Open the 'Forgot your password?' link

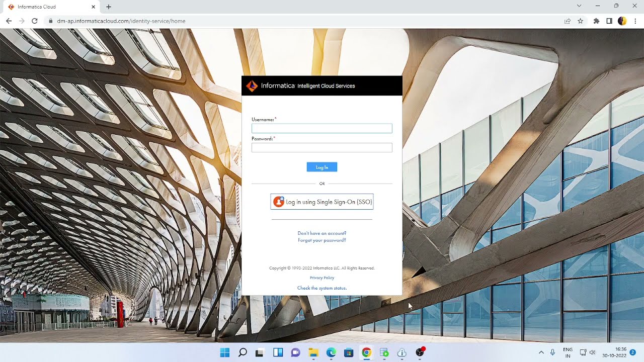point(322,240)
